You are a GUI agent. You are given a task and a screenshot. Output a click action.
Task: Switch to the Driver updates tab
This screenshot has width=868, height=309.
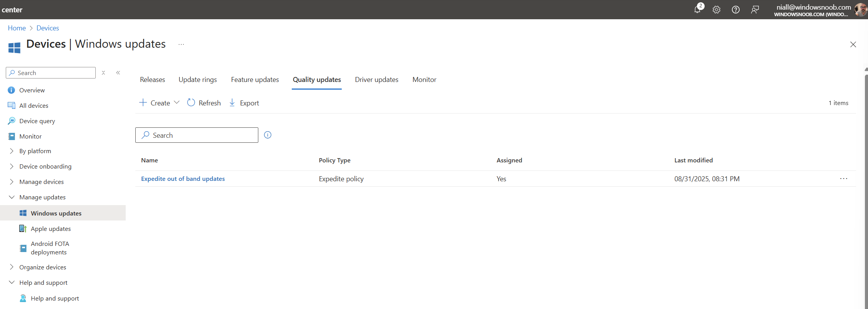(376, 80)
